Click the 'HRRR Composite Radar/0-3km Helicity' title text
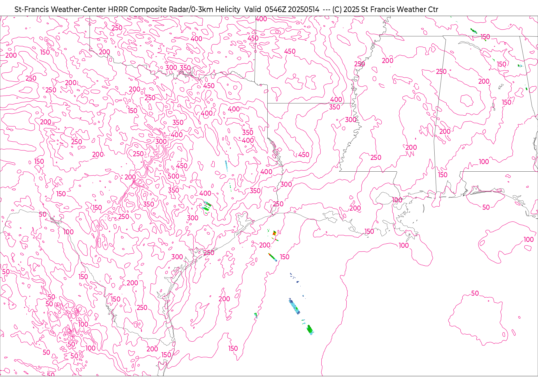This screenshot has height=392, width=538. [174, 10]
